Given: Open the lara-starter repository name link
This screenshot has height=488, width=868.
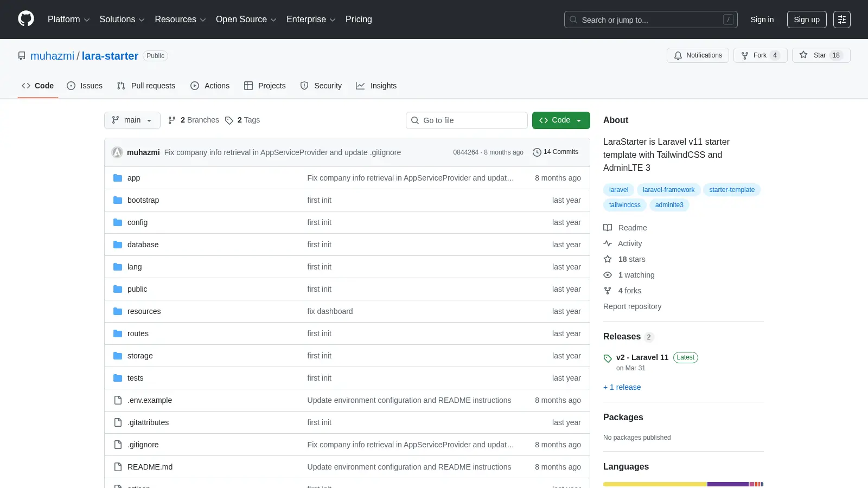Looking at the screenshot, I should click(x=110, y=56).
